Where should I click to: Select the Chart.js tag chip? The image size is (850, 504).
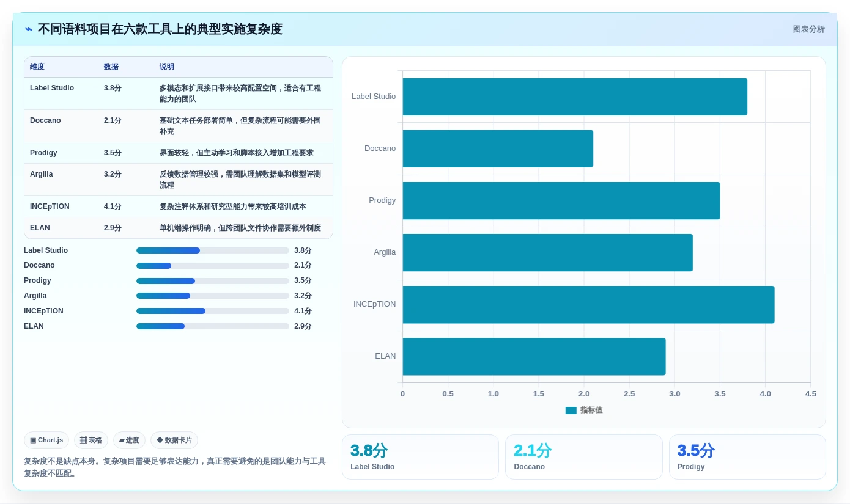(x=46, y=440)
